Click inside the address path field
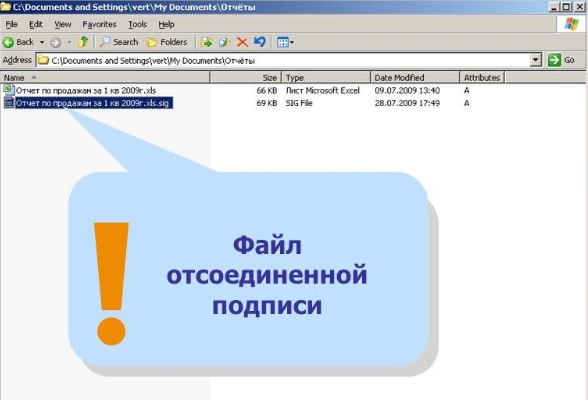Viewport: 588px width, 400px height. [284, 60]
